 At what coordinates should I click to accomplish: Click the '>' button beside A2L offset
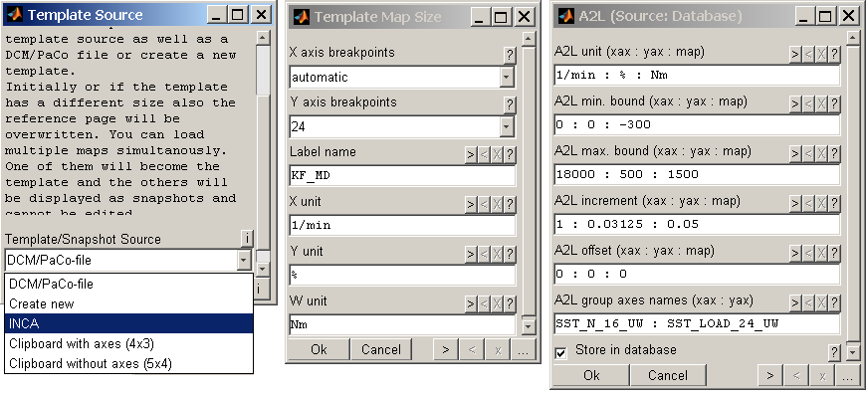[x=795, y=254]
